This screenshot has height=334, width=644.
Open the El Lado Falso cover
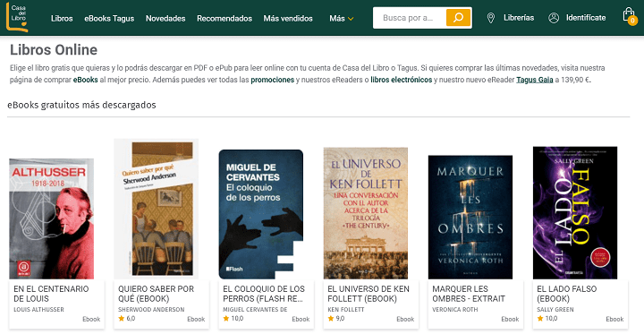[x=575, y=212]
